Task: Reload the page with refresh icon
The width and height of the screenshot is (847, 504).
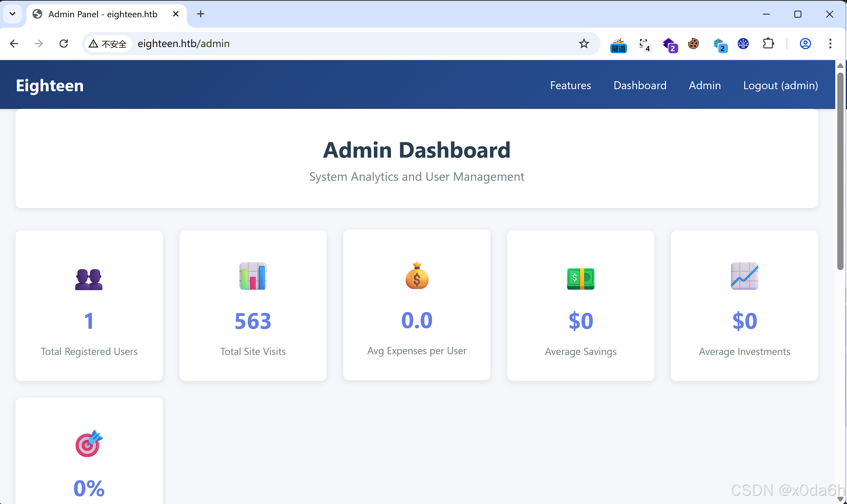Action: pyautogui.click(x=64, y=44)
